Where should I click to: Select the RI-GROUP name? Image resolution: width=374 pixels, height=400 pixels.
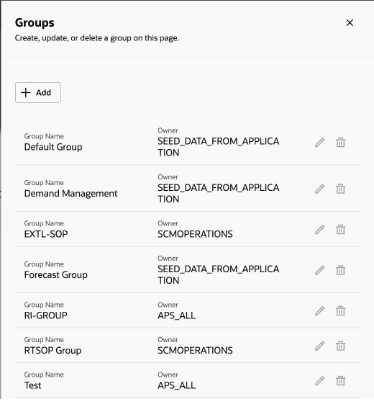[46, 315]
